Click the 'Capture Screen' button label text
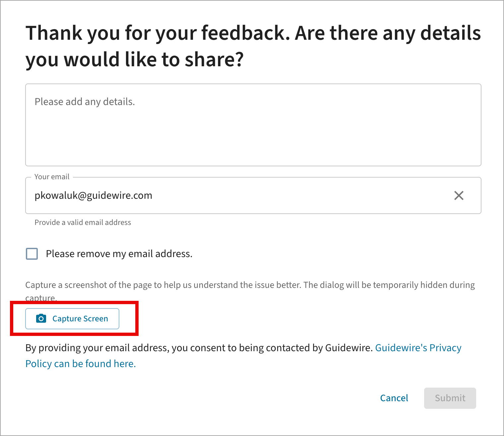504x436 pixels. click(80, 319)
